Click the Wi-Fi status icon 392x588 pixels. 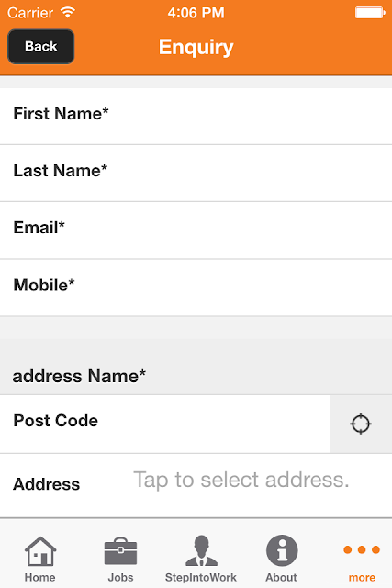pyautogui.click(x=68, y=13)
